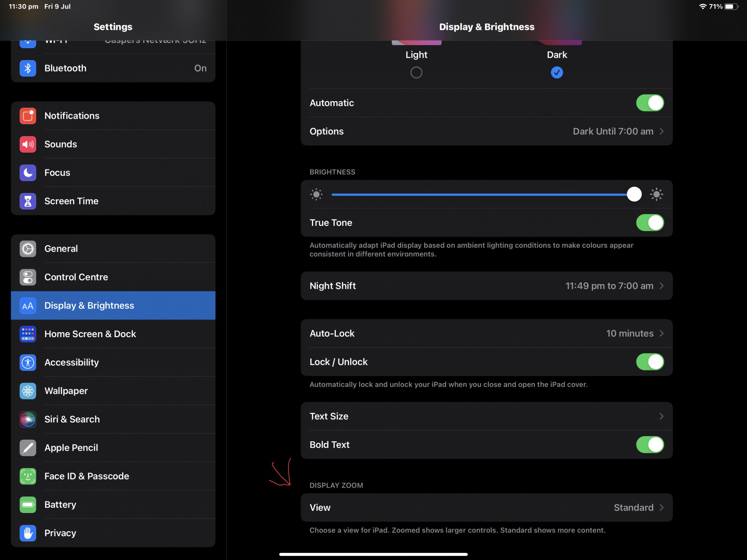Viewport: 747px width, 560px height.
Task: Turn off Automatic appearance toggle
Action: 650,103
